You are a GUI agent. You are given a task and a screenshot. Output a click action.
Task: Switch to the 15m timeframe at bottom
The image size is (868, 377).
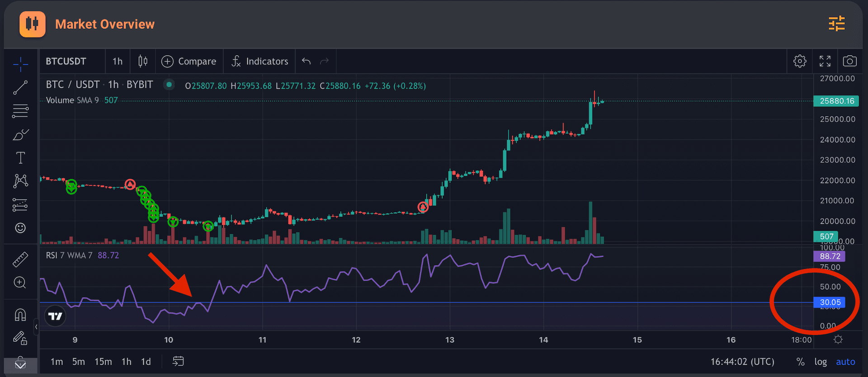(103, 362)
